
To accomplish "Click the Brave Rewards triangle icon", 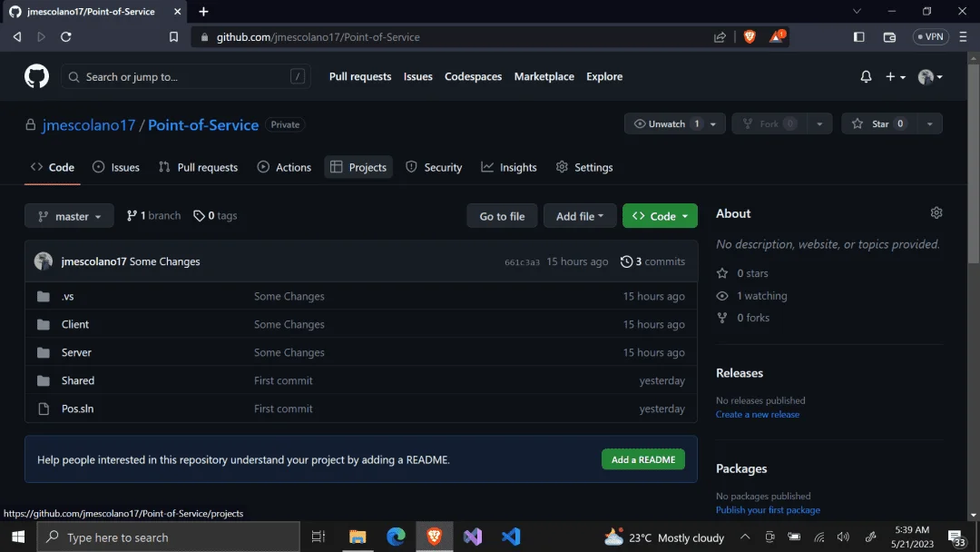I will (x=776, y=36).
